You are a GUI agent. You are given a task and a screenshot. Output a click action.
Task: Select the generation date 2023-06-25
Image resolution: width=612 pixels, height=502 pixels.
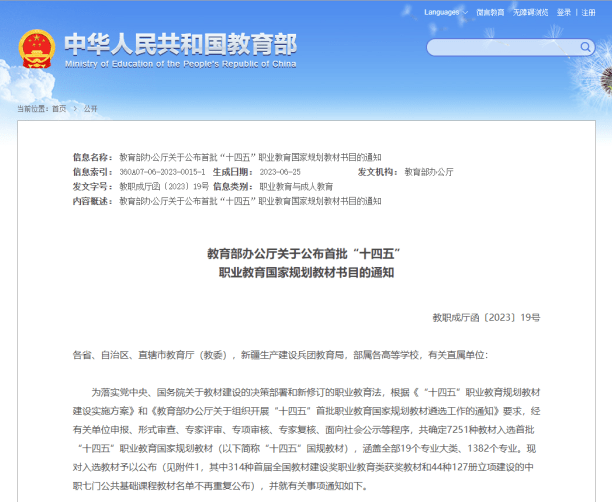click(280, 172)
